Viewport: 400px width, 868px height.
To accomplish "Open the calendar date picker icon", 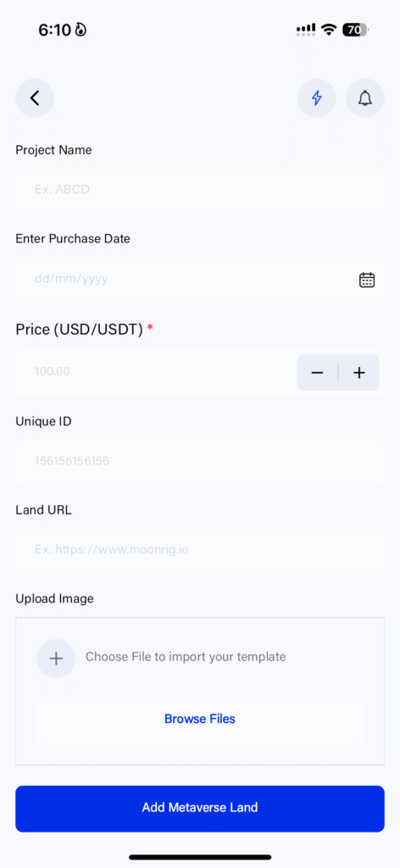I will [x=367, y=280].
